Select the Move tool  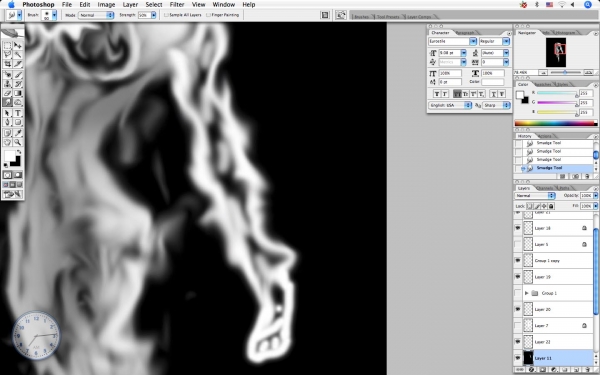coord(18,45)
